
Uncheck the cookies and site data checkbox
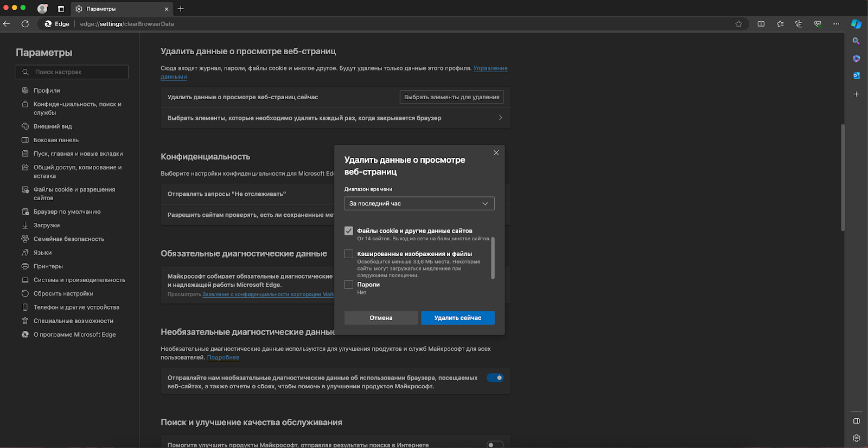click(349, 231)
